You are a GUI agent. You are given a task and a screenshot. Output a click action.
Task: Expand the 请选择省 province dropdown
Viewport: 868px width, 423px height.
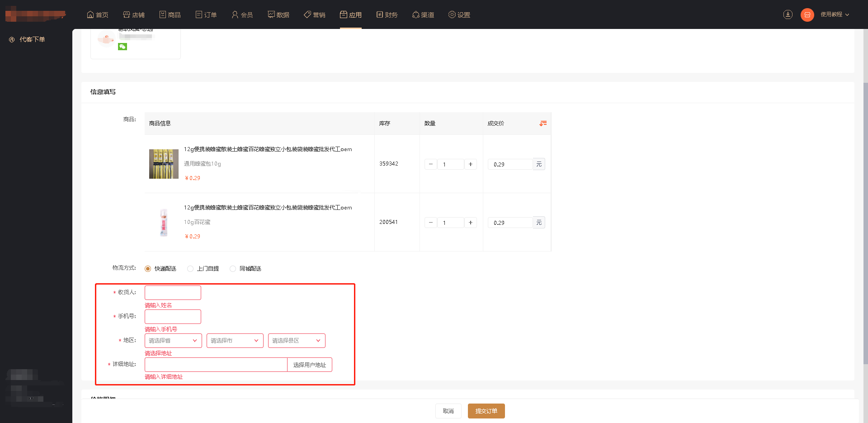point(173,341)
